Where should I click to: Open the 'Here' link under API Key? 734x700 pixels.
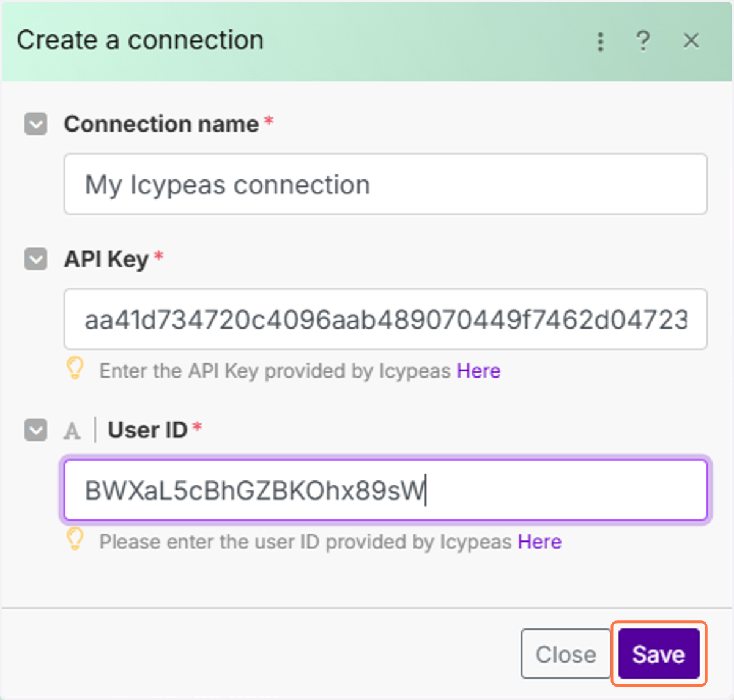(x=478, y=371)
